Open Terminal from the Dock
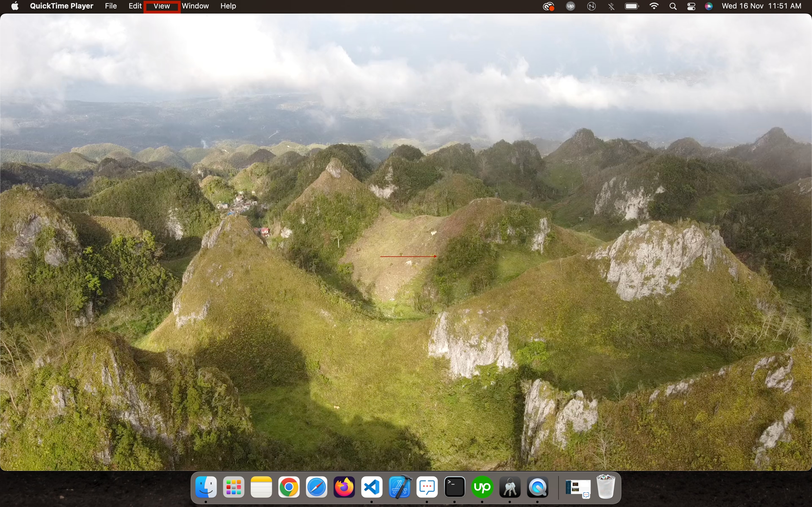The width and height of the screenshot is (812, 507). click(454, 487)
